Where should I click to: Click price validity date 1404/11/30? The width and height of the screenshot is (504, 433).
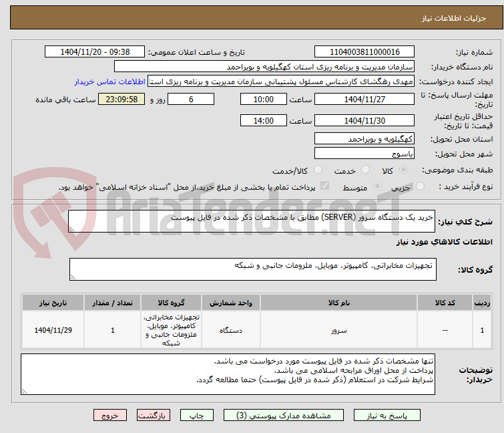tap(364, 120)
